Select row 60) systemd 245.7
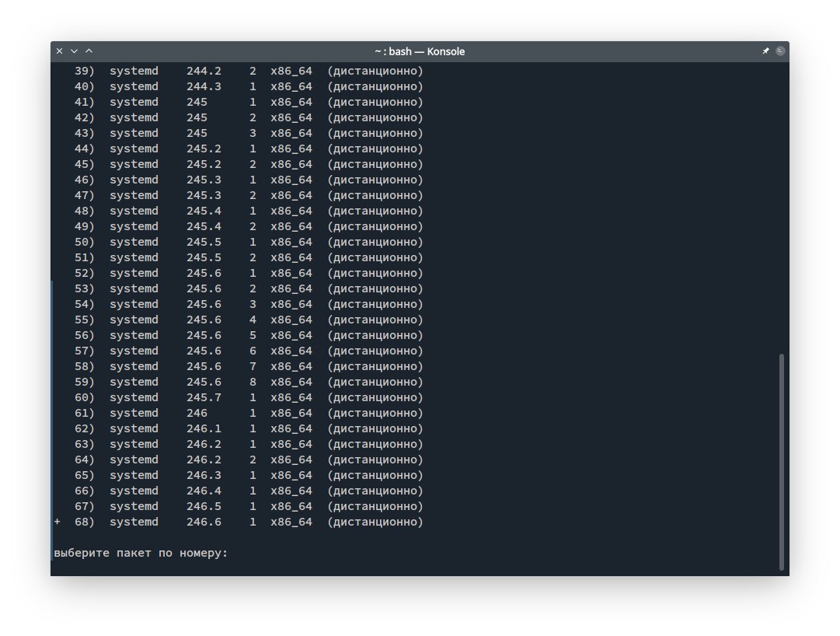The width and height of the screenshot is (840, 636). pos(249,397)
